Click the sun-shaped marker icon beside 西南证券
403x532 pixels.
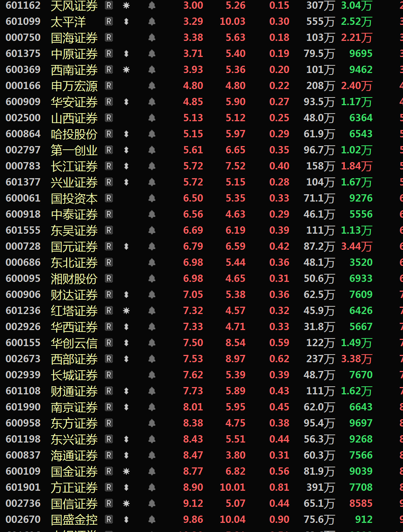pyautogui.click(x=126, y=70)
